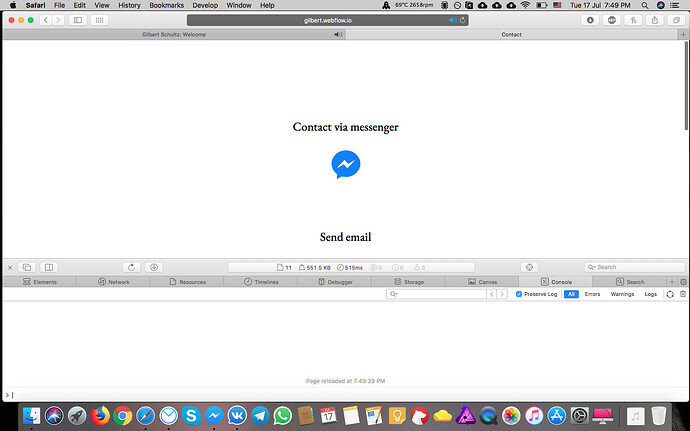Click the AdBlock extension icon
Screen dimensions: 690x431
pos(612,20)
